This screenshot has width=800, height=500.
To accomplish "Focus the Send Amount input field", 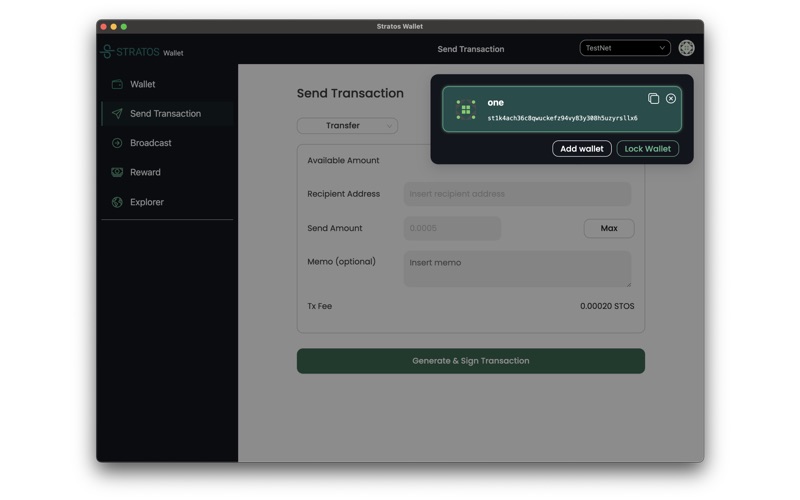I will coord(452,228).
